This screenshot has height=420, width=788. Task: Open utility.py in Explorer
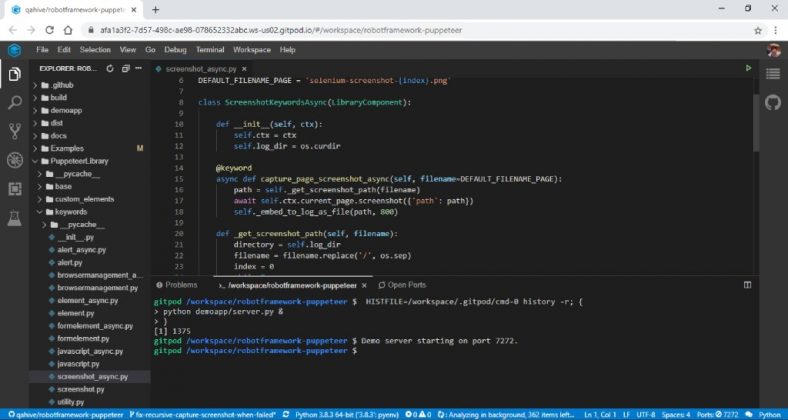[x=70, y=402]
